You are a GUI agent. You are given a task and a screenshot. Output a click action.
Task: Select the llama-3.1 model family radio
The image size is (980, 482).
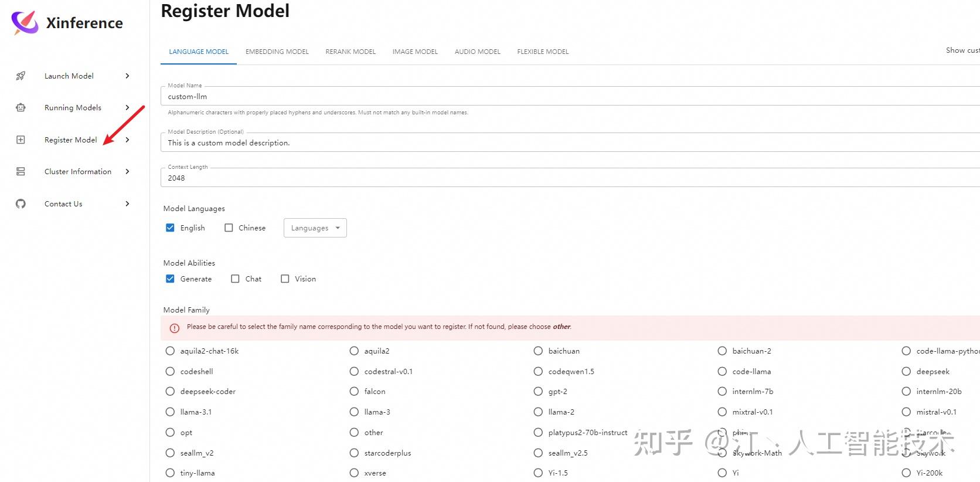point(170,412)
